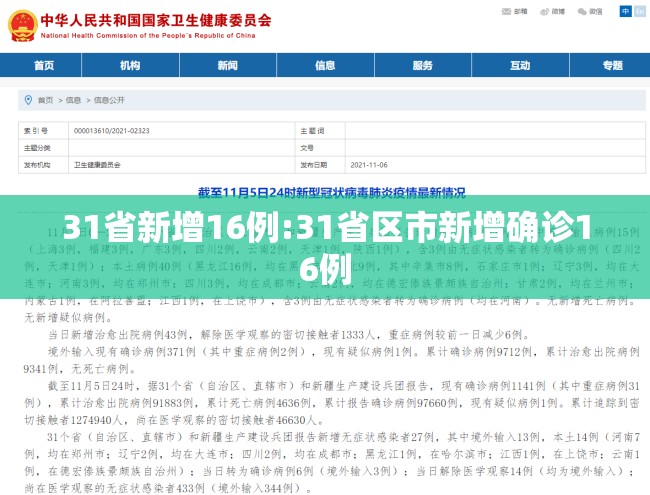This screenshot has width=650, height=495.
Task: Open the 专题 navigation tab
Action: point(610,65)
